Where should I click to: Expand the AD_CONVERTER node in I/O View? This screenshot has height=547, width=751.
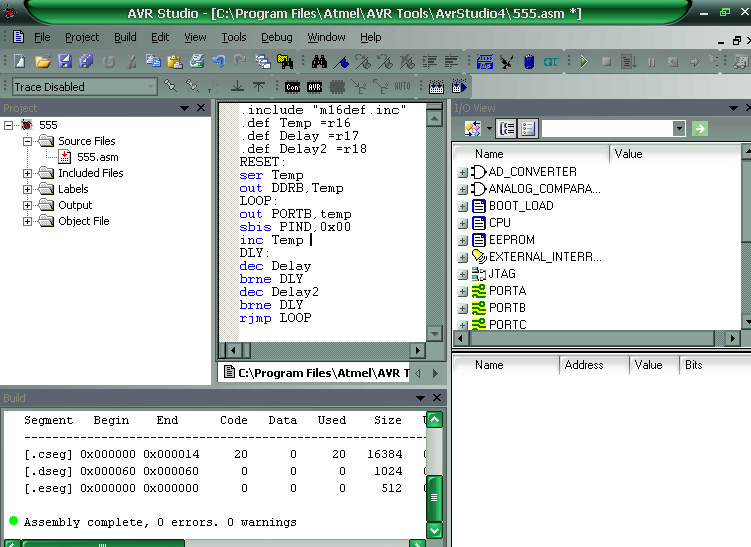pyautogui.click(x=462, y=172)
